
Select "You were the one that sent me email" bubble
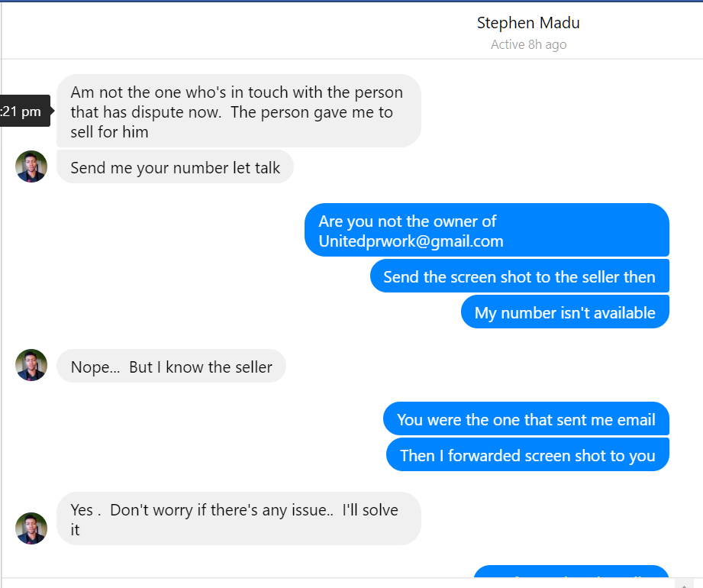pyautogui.click(x=526, y=419)
